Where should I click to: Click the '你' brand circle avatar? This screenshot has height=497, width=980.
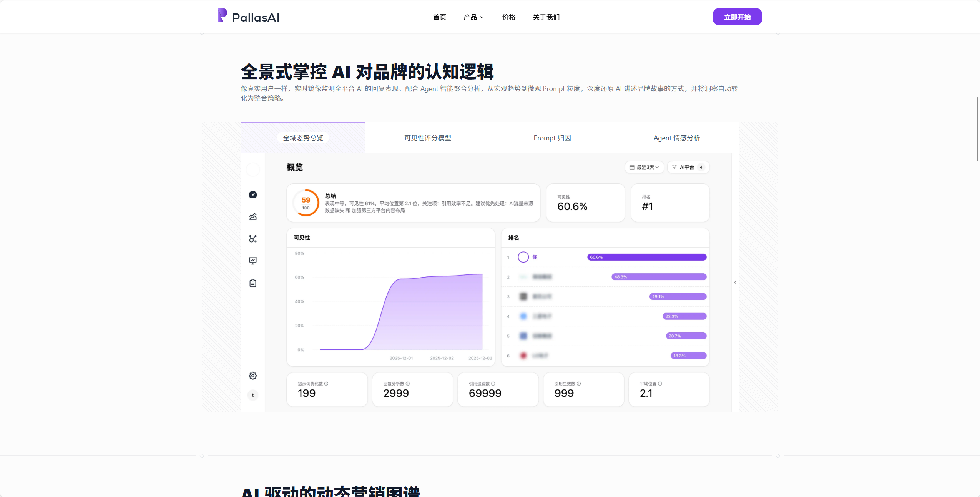[x=523, y=257]
